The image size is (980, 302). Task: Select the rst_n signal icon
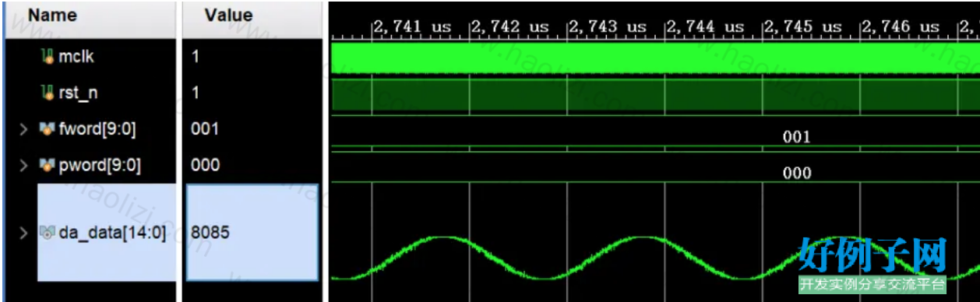[x=48, y=93]
